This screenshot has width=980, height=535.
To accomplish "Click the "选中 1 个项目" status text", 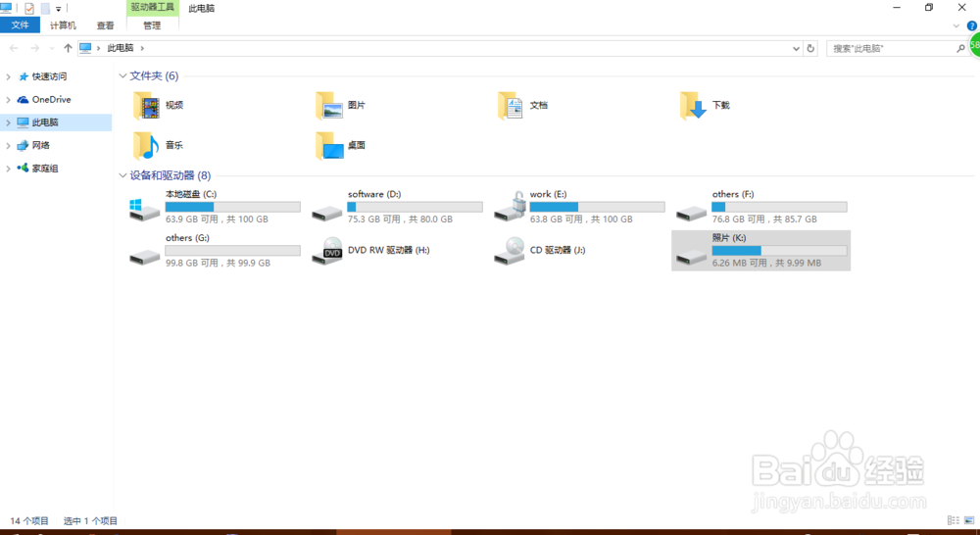I will pos(90,520).
